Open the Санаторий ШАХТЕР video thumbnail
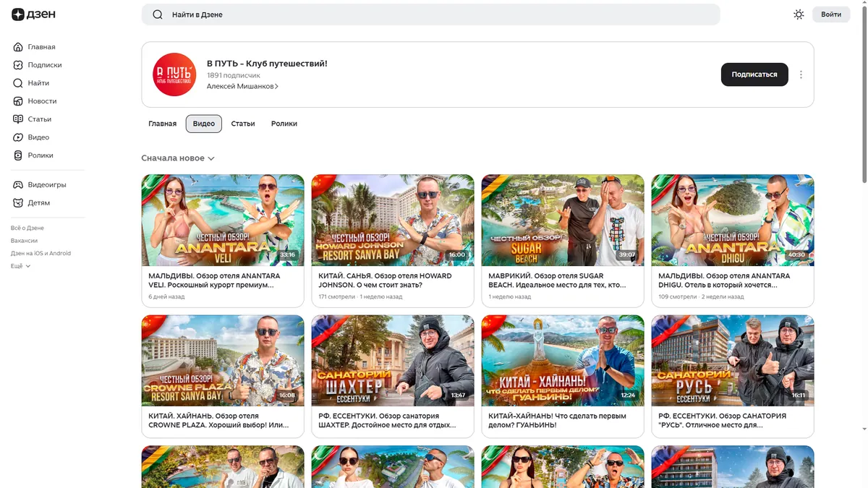This screenshot has height=488, width=868. click(393, 361)
